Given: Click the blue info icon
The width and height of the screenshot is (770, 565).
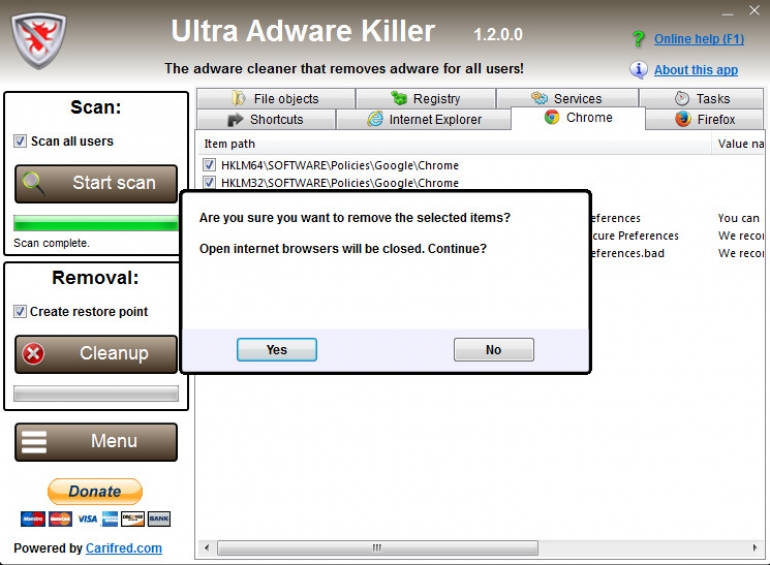Looking at the screenshot, I should [x=638, y=70].
